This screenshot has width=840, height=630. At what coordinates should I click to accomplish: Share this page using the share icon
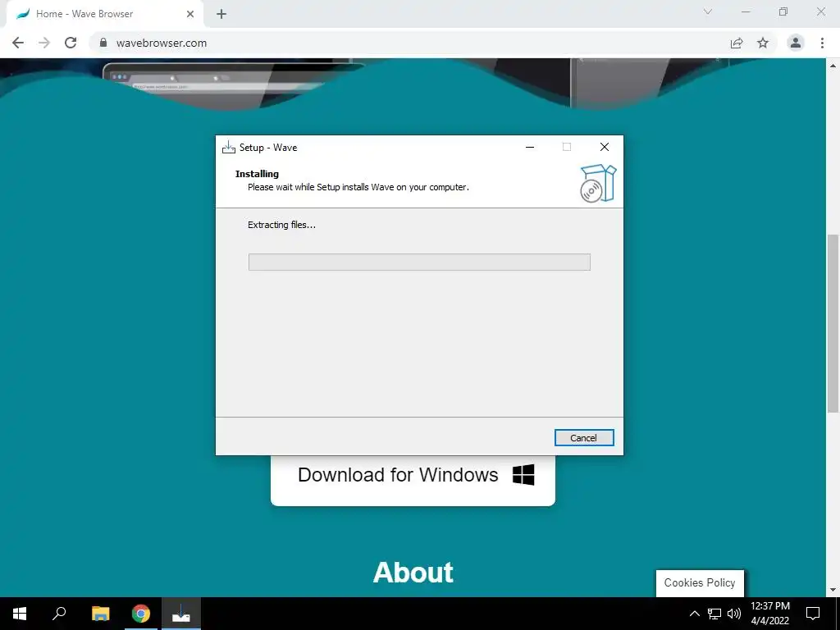pos(737,43)
